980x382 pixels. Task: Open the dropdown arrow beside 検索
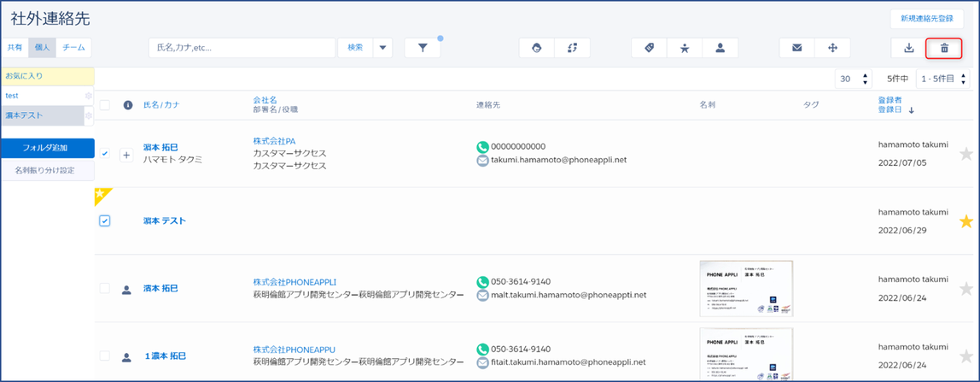(x=382, y=48)
